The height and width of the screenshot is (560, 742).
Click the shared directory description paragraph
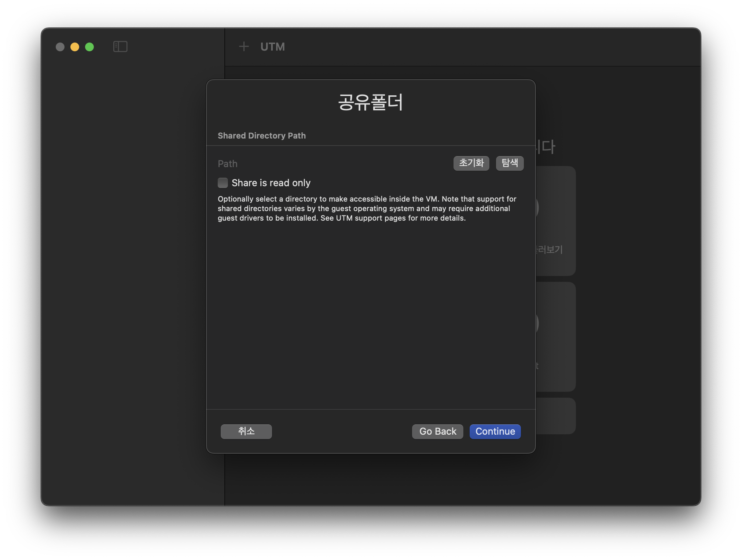coord(367,209)
